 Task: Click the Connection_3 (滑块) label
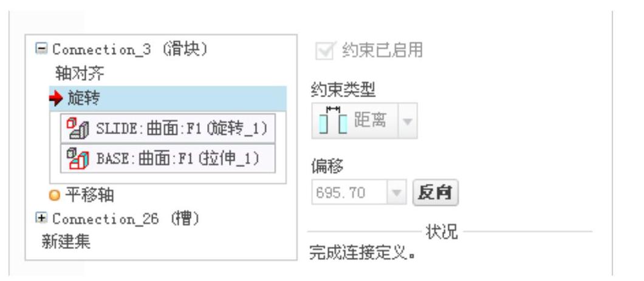(131, 50)
